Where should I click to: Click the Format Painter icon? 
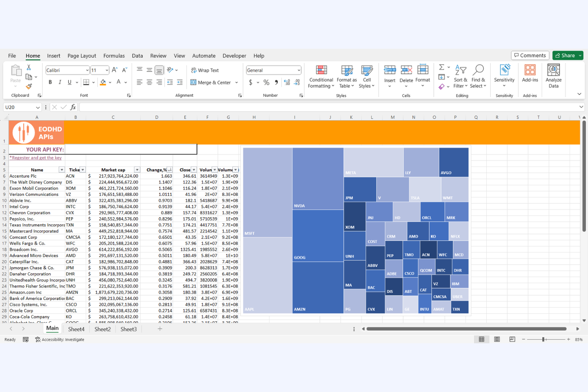point(29,86)
